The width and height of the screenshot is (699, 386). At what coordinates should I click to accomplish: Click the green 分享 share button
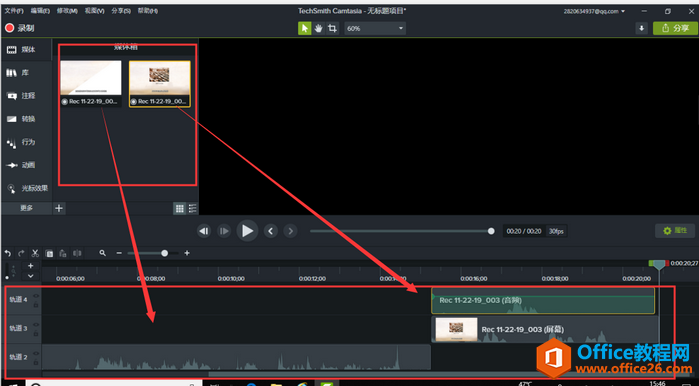(x=675, y=28)
